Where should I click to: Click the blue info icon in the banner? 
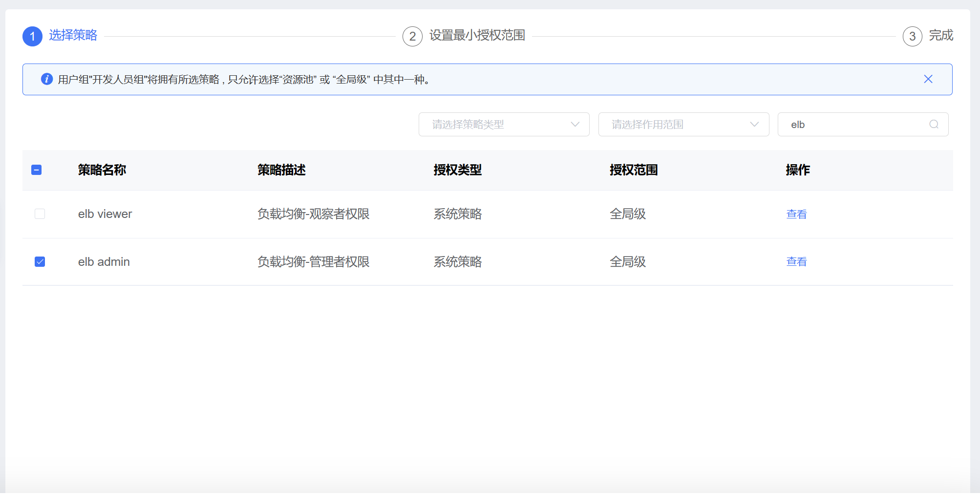(47, 79)
